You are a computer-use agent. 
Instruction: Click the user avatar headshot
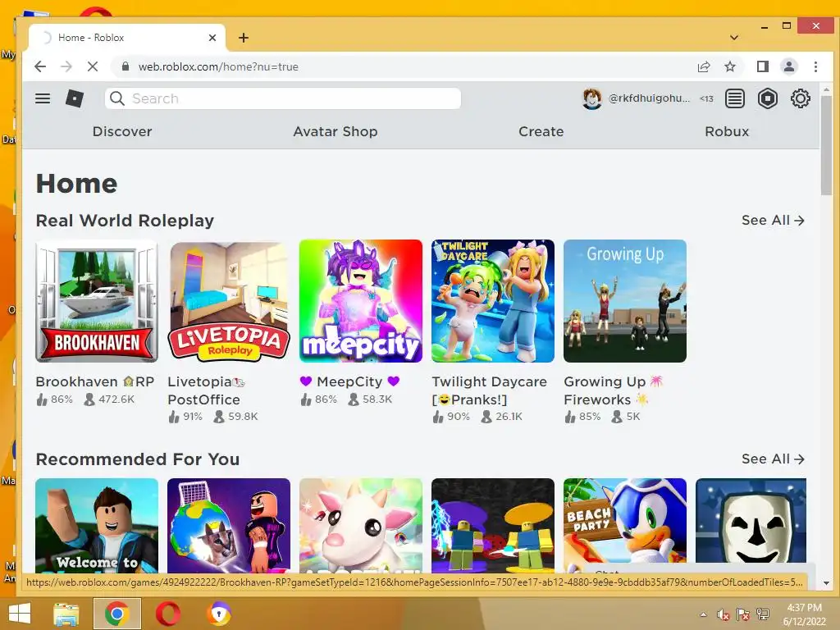click(x=592, y=98)
